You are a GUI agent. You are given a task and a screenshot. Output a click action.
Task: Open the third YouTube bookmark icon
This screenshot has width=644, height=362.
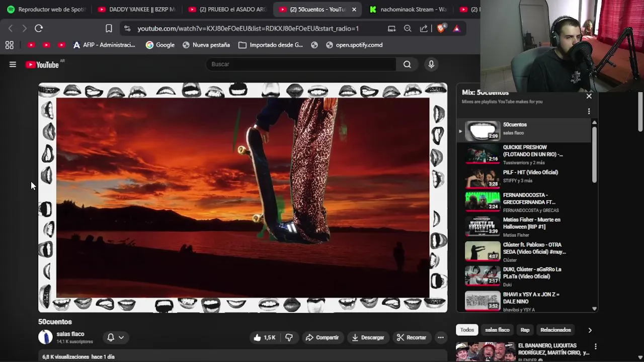(x=61, y=45)
